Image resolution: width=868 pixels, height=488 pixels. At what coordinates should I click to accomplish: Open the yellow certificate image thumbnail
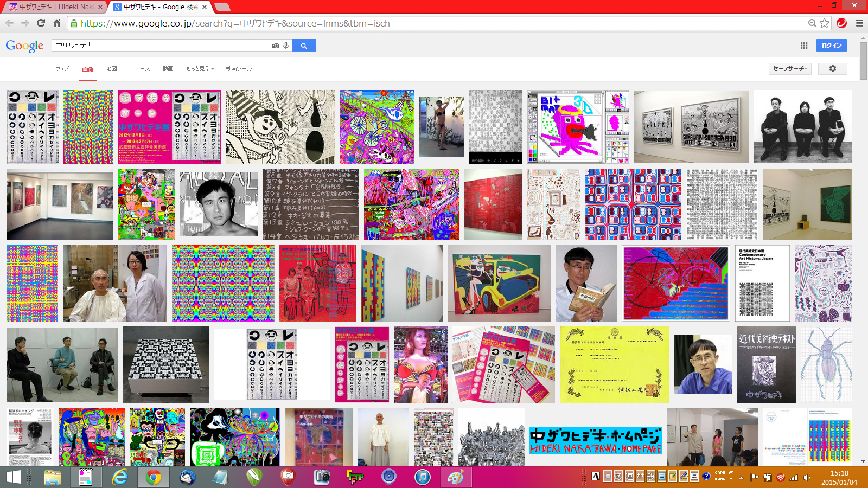[x=614, y=364]
